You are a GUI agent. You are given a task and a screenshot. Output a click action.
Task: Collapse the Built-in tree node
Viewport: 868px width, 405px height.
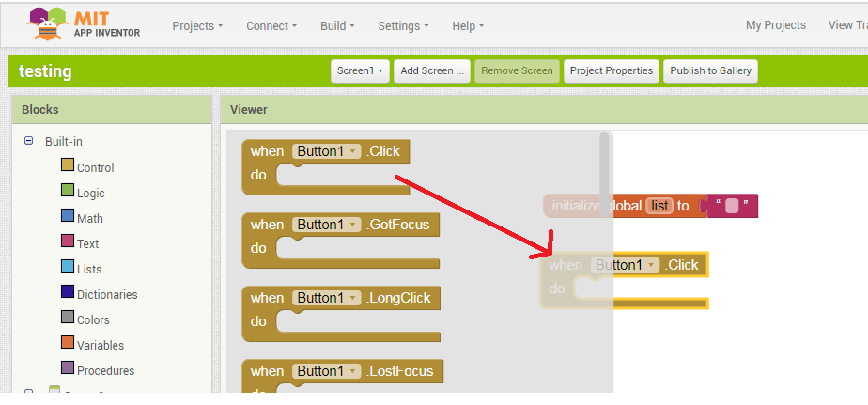pos(29,141)
